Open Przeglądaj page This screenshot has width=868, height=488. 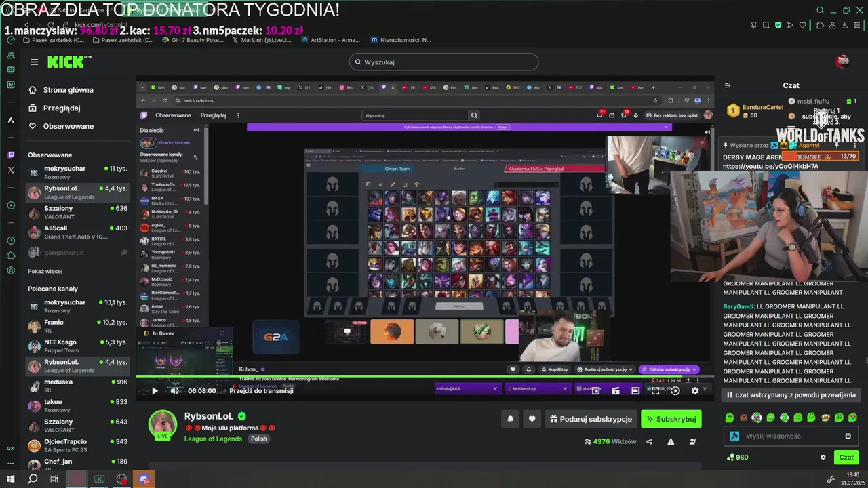pyautogui.click(x=62, y=108)
